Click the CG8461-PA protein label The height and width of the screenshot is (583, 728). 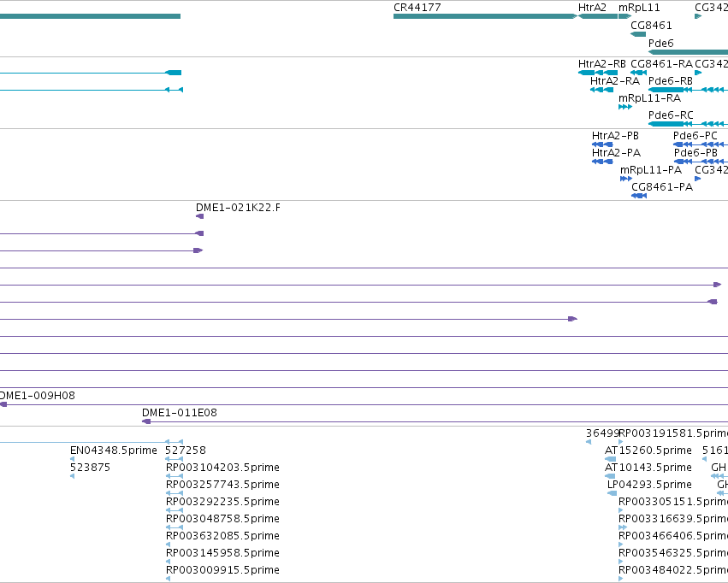tap(662, 187)
